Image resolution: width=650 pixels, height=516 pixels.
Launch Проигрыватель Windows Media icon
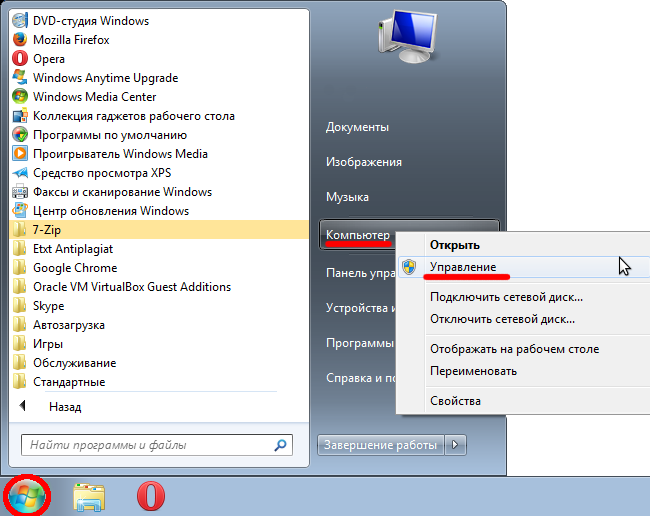pos(20,154)
